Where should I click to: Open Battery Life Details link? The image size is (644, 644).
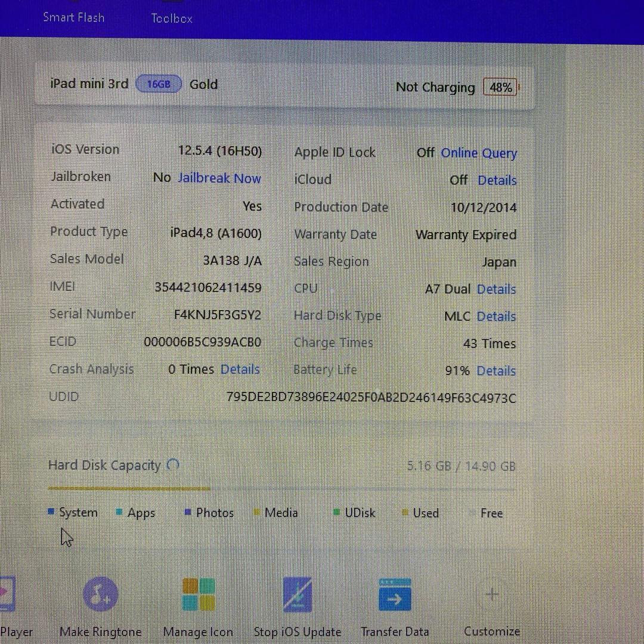pyautogui.click(x=496, y=371)
